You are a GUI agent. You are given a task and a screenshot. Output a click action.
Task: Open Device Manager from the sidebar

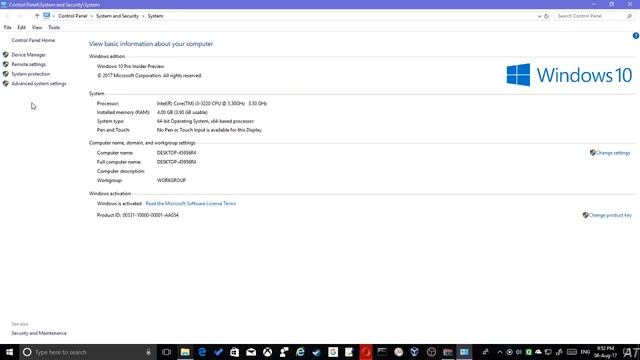pyautogui.click(x=29, y=55)
